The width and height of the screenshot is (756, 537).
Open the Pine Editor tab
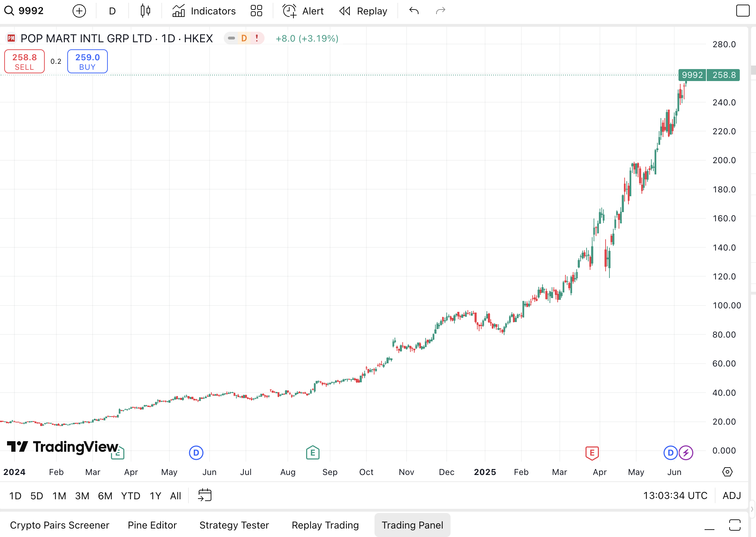(152, 525)
